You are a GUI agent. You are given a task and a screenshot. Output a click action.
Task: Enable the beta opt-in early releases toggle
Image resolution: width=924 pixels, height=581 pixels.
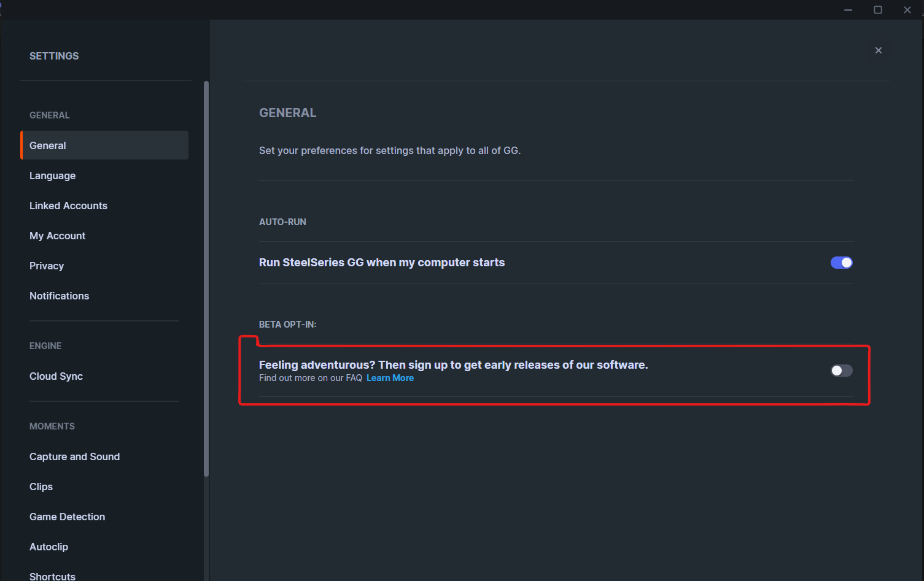pos(841,371)
